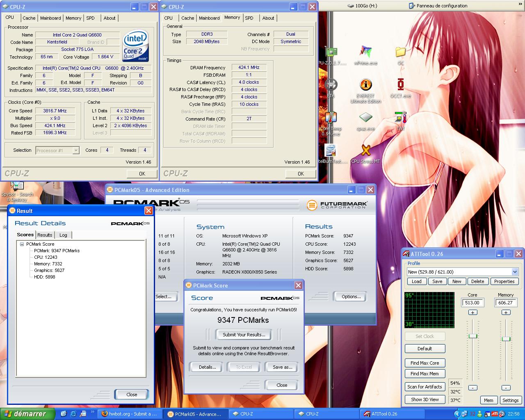525x420 pixels.
Task: Open Details in PCMark Score dialog
Action: (207, 367)
